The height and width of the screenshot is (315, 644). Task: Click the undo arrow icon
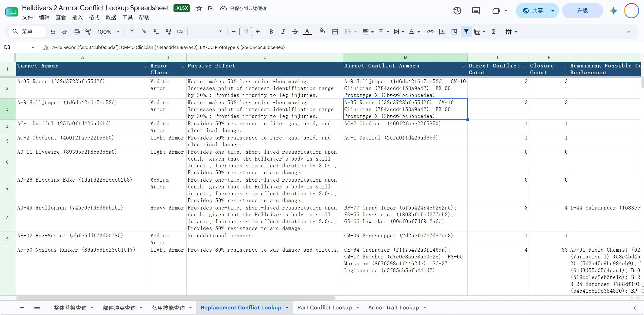[x=53, y=32]
